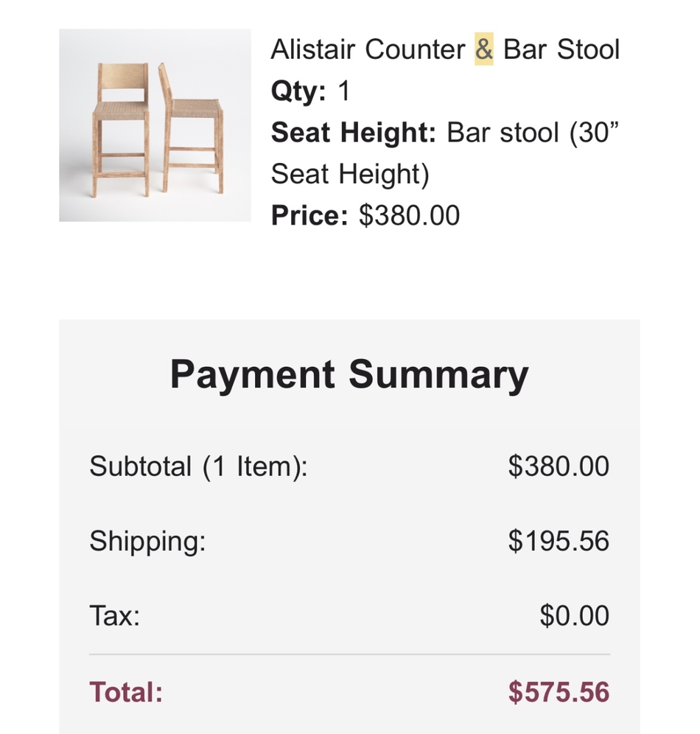Select the $575.56 total amount
Screen dimensions: 700x734
tap(559, 692)
